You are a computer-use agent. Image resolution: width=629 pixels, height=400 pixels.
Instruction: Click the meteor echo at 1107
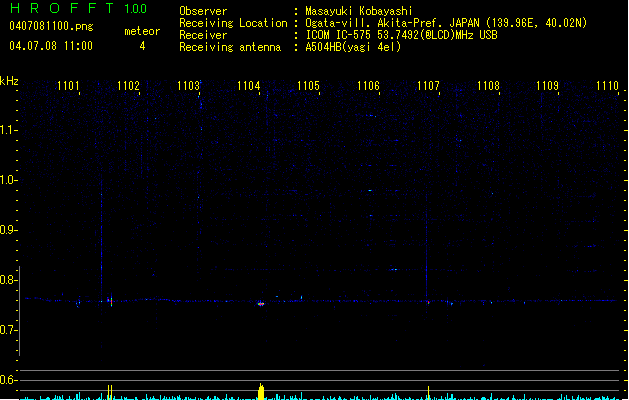click(x=428, y=302)
